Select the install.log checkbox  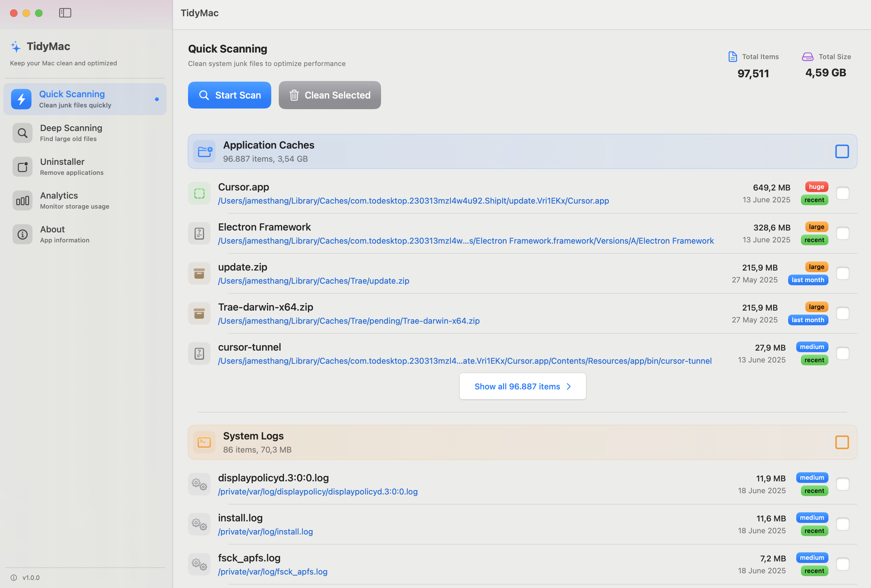point(843,524)
